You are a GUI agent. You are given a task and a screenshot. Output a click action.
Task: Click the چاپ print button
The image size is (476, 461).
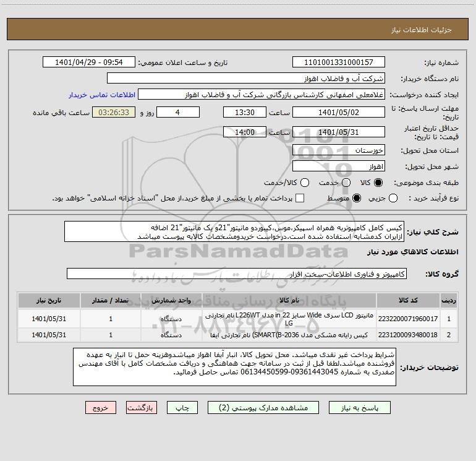[x=182, y=408]
